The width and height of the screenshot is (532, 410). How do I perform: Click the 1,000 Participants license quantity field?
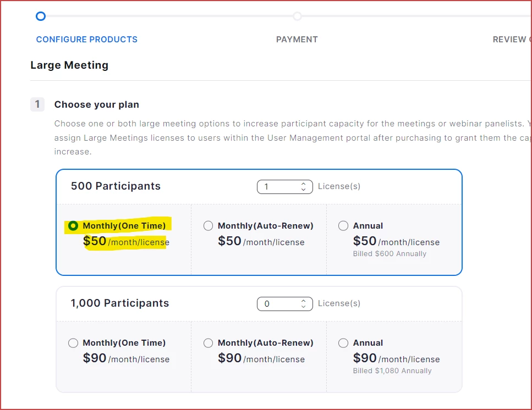278,304
